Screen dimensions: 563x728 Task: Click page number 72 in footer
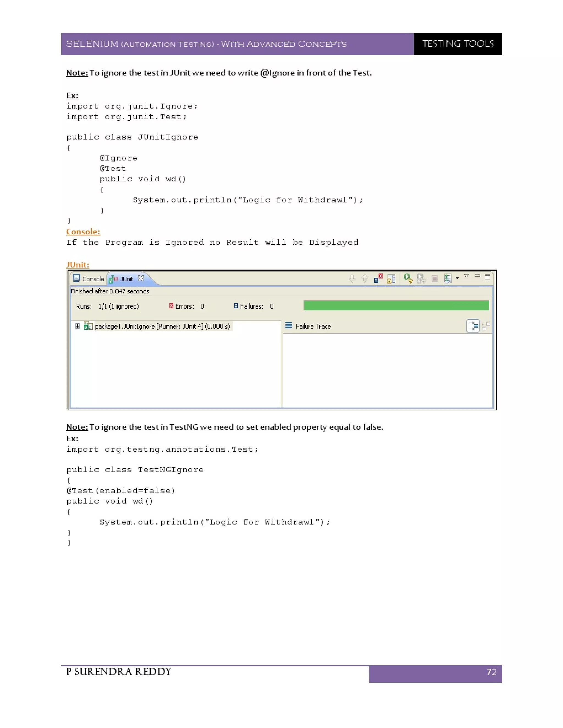(x=492, y=672)
